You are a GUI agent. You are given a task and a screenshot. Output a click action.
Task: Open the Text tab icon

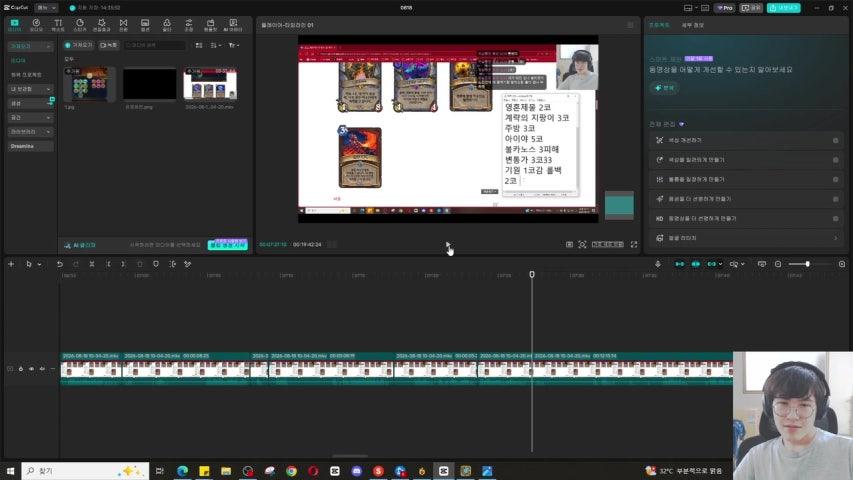58,24
